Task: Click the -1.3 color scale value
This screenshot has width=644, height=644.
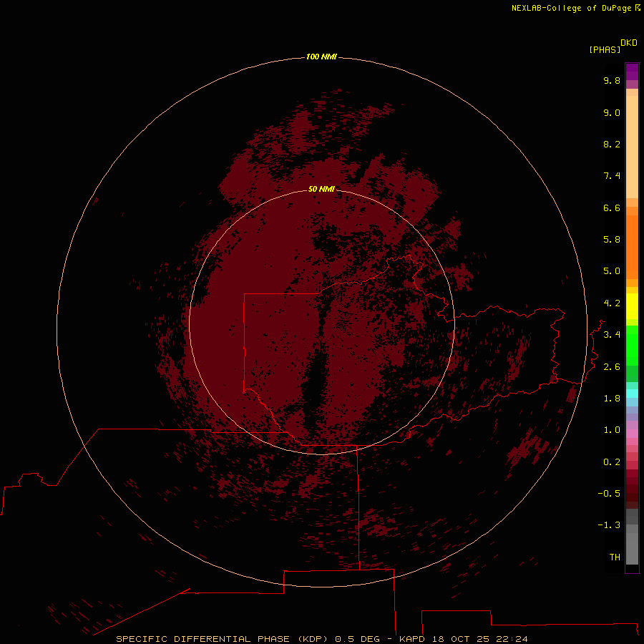Action: 609,525
